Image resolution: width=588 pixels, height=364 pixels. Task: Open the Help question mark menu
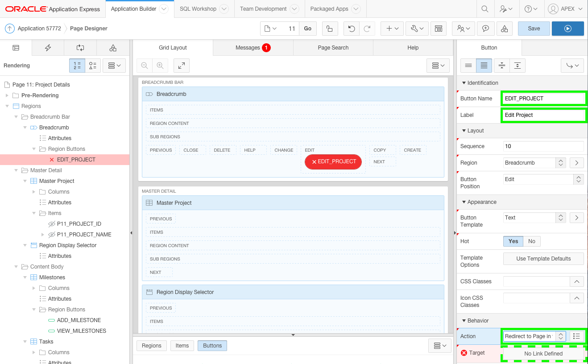(x=531, y=9)
